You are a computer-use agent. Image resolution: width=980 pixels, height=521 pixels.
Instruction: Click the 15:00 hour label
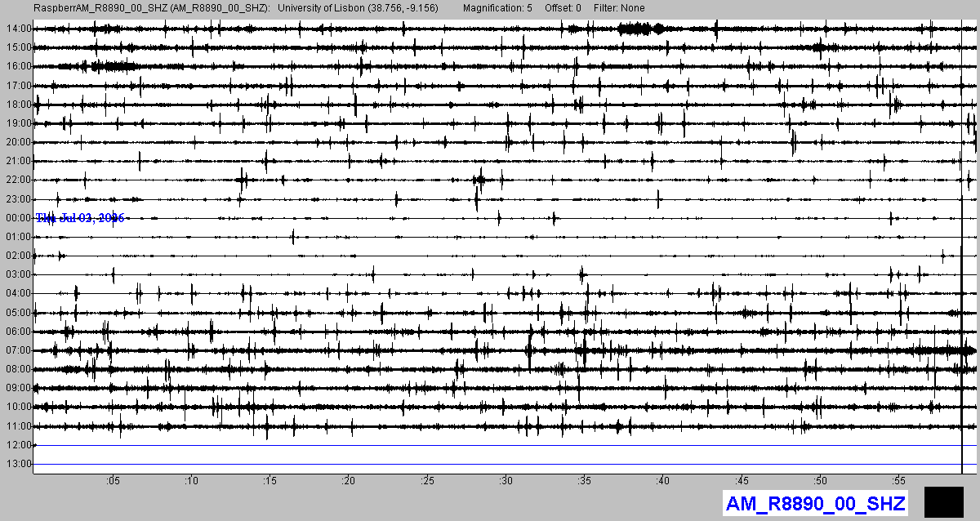18,47
